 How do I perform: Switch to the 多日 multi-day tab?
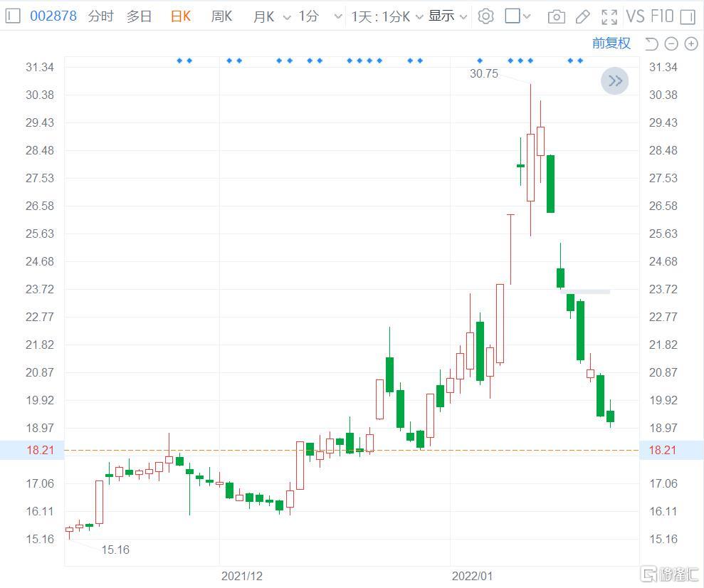coord(140,16)
